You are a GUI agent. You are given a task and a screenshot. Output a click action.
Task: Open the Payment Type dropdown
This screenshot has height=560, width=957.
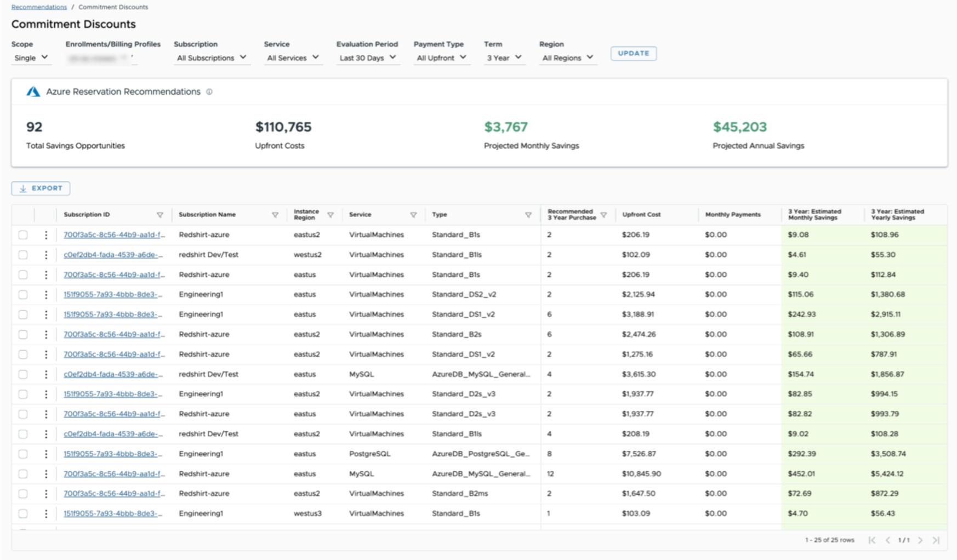pyautogui.click(x=441, y=58)
